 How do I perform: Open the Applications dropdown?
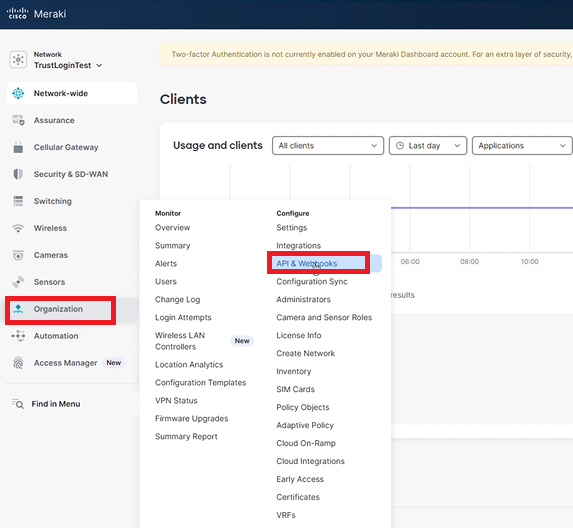pos(522,145)
